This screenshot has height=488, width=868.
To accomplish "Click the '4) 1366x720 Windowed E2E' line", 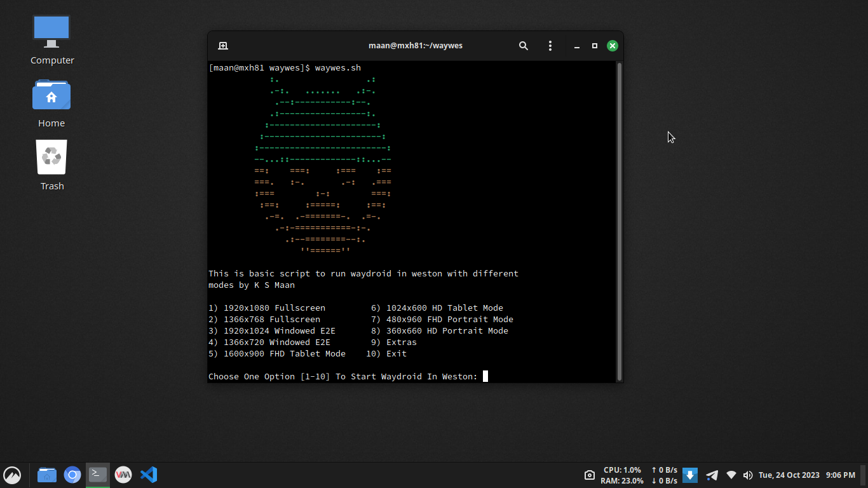I will tap(269, 342).
